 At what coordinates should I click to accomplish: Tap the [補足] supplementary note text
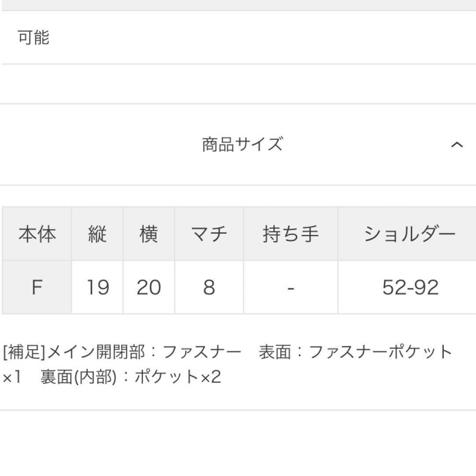(x=22, y=351)
